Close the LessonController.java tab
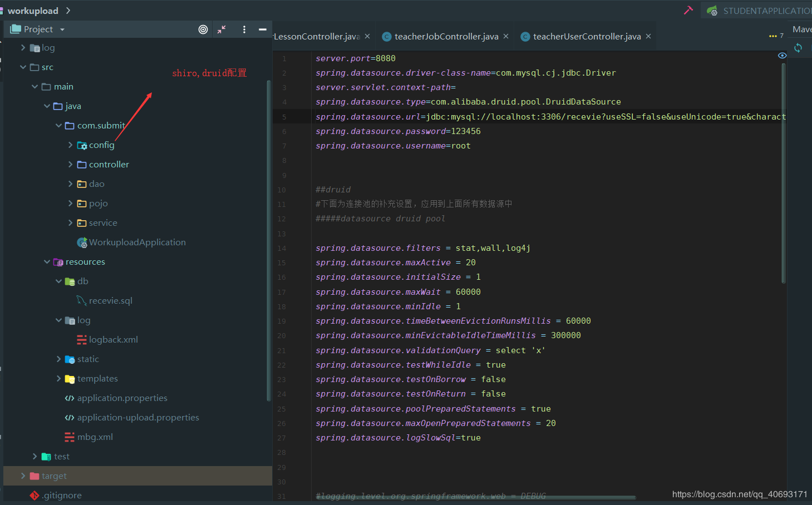The image size is (812, 505). (367, 37)
